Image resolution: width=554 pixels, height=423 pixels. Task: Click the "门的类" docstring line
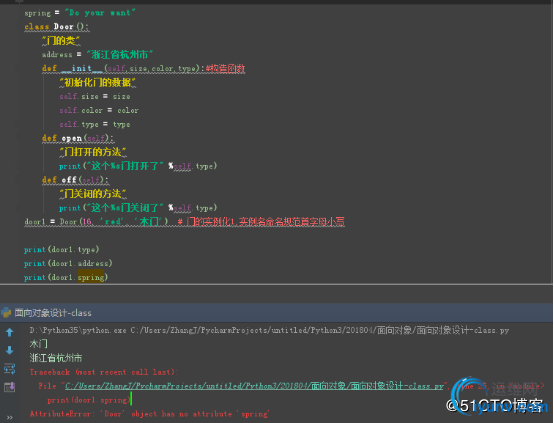click(61, 41)
